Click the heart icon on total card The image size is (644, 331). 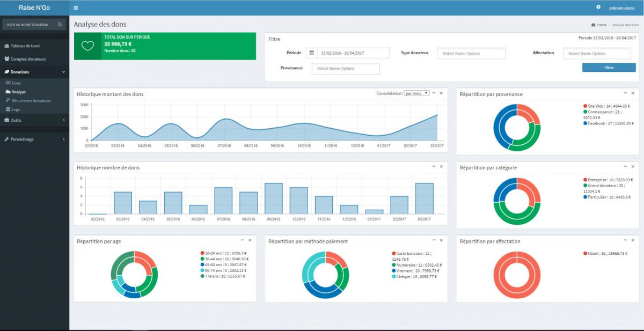pyautogui.click(x=87, y=46)
